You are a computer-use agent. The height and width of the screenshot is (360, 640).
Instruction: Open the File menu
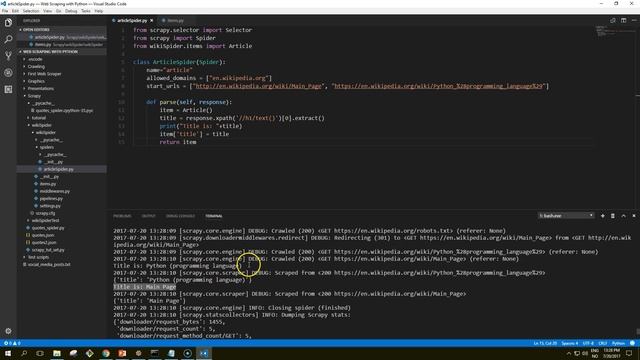click(5, 11)
